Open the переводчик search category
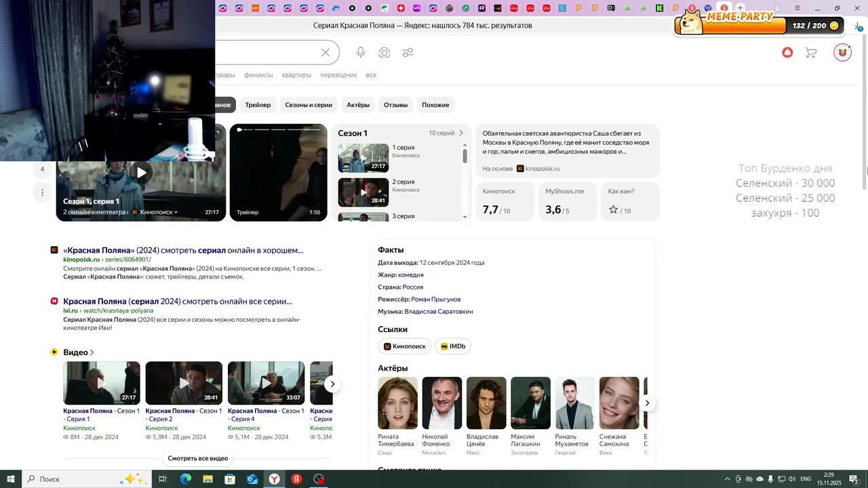Image resolution: width=868 pixels, height=488 pixels. coord(338,75)
